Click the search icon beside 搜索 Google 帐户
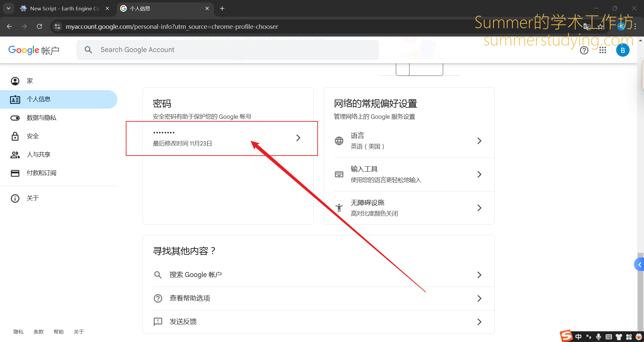The image size is (644, 342). click(158, 275)
